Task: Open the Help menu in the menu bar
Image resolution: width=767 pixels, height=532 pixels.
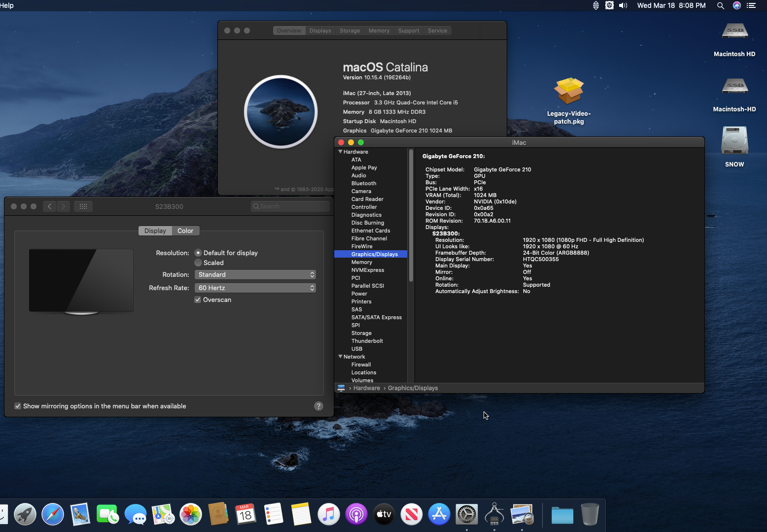Action: 7,5
